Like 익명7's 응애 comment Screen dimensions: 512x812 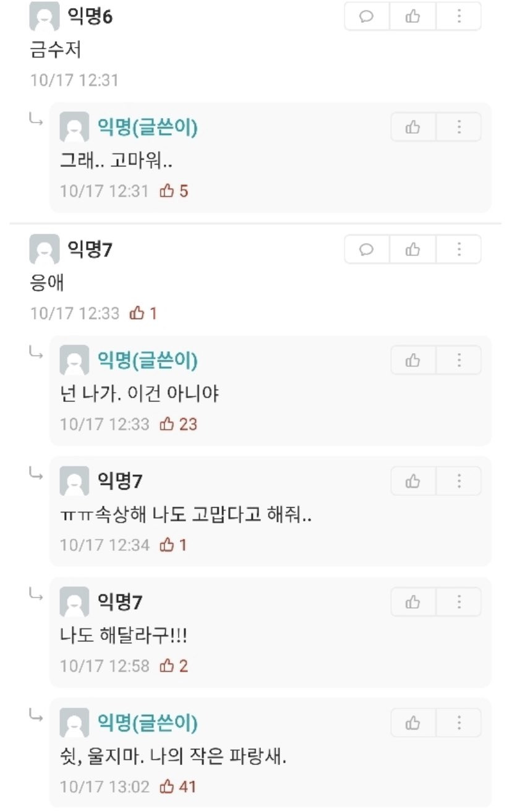click(x=412, y=249)
